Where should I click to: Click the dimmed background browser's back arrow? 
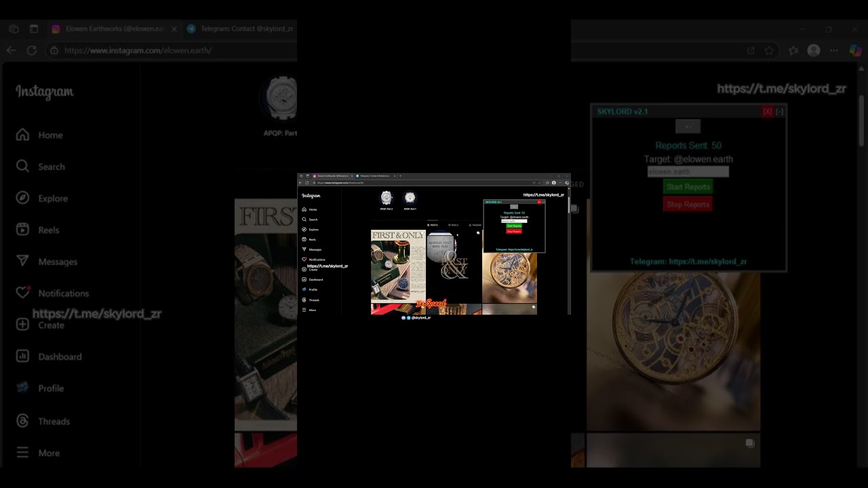click(11, 50)
